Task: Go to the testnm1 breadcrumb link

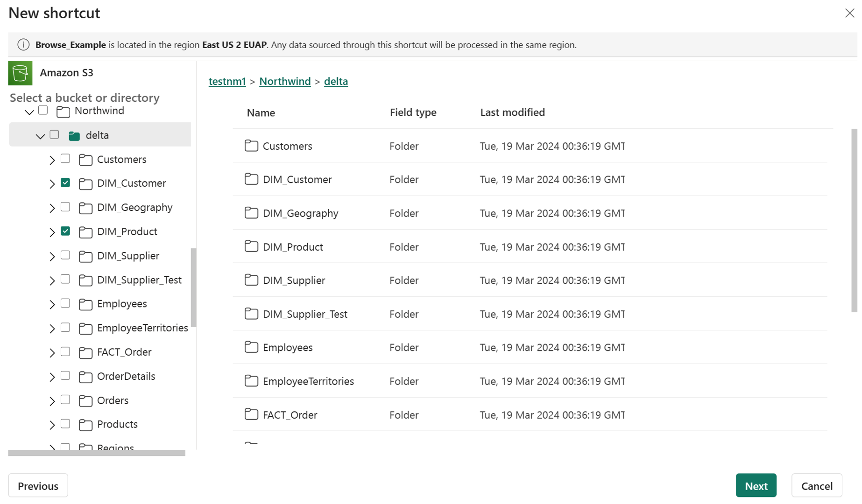Action: [227, 81]
